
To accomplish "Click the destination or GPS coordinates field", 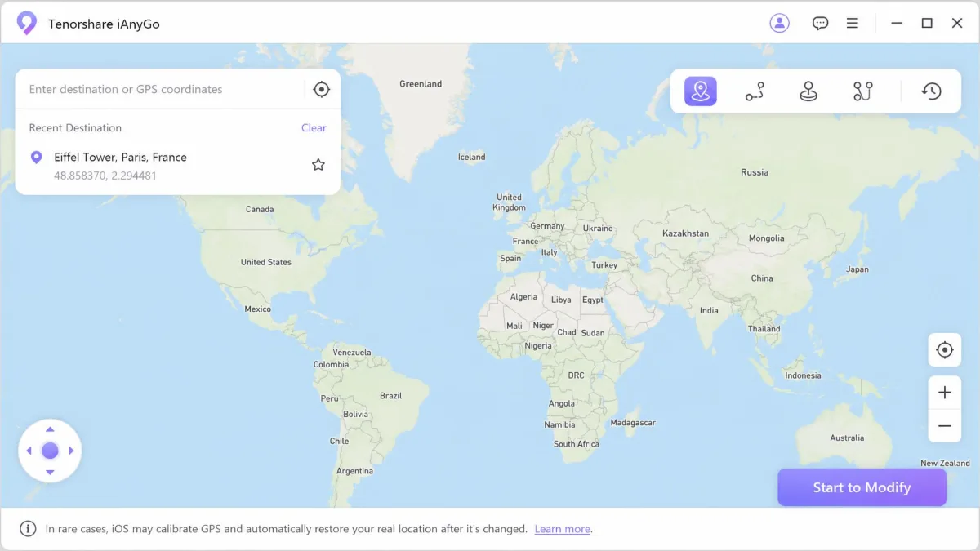I will [x=159, y=89].
